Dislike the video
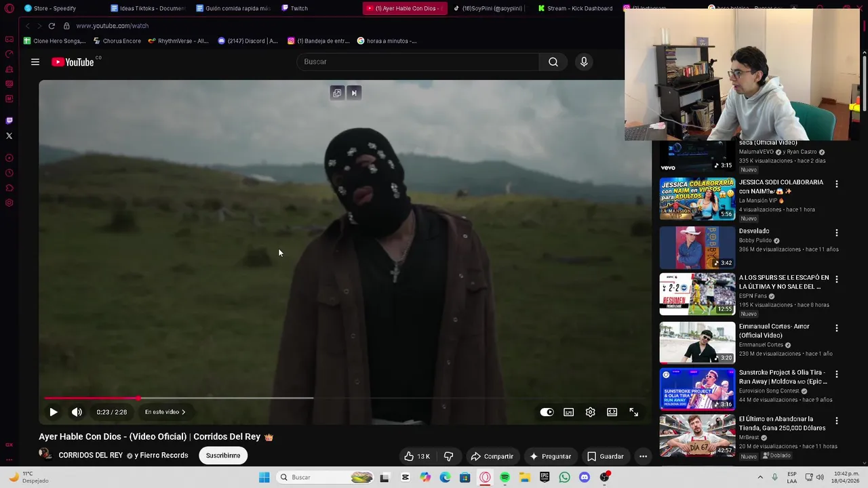The width and height of the screenshot is (868, 488). [448, 456]
